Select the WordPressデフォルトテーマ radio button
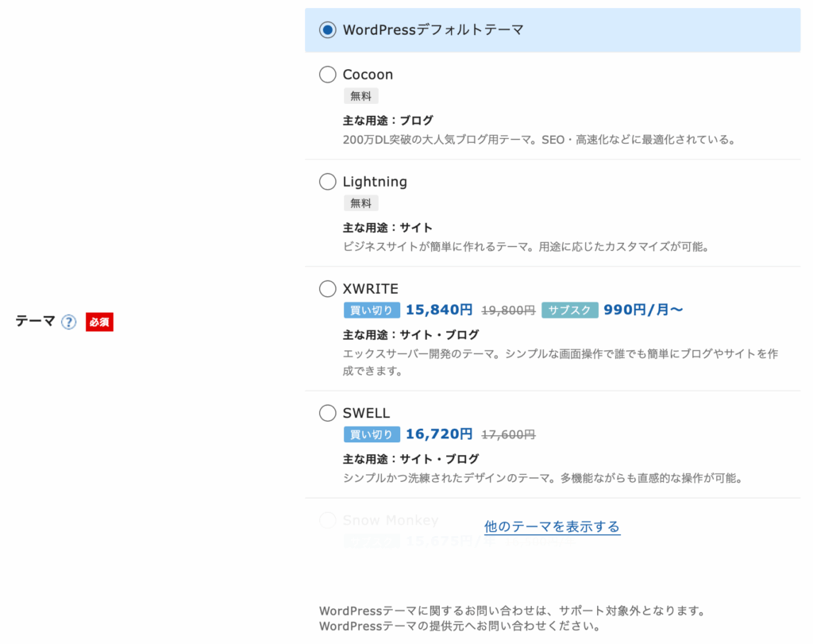The width and height of the screenshot is (813, 644). [x=328, y=30]
